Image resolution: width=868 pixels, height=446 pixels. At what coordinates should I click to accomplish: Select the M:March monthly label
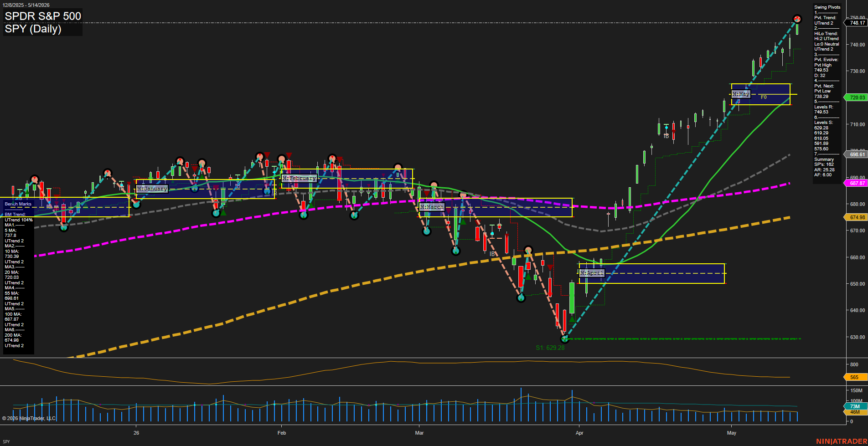[x=431, y=207]
